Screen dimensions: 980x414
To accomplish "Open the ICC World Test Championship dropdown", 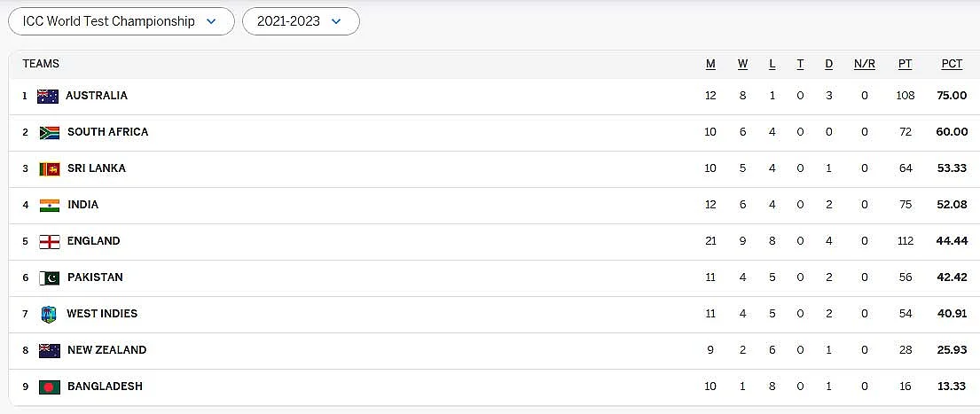I will point(122,21).
